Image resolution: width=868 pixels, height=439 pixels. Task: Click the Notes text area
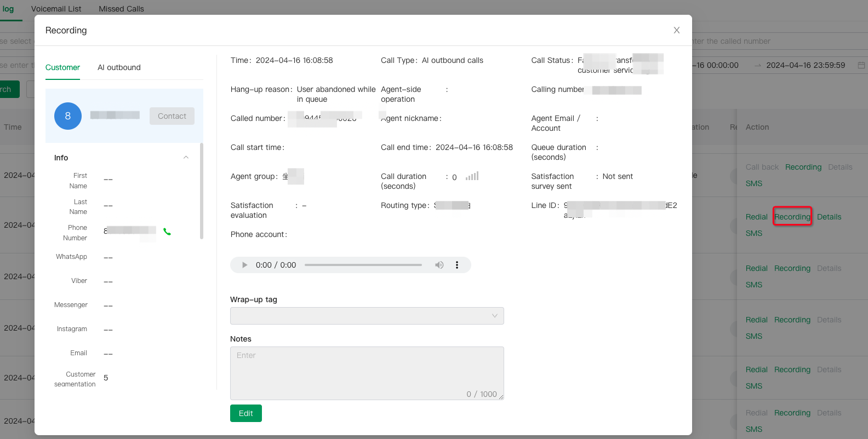tap(367, 373)
